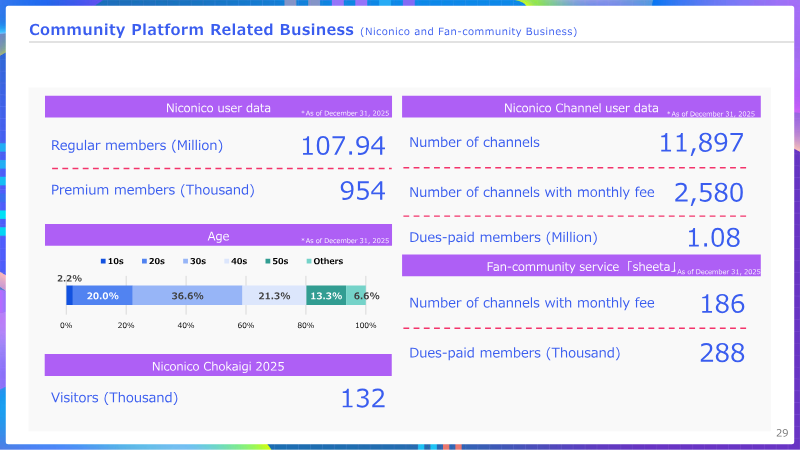Select the sheeta channels value 186

[x=722, y=304]
